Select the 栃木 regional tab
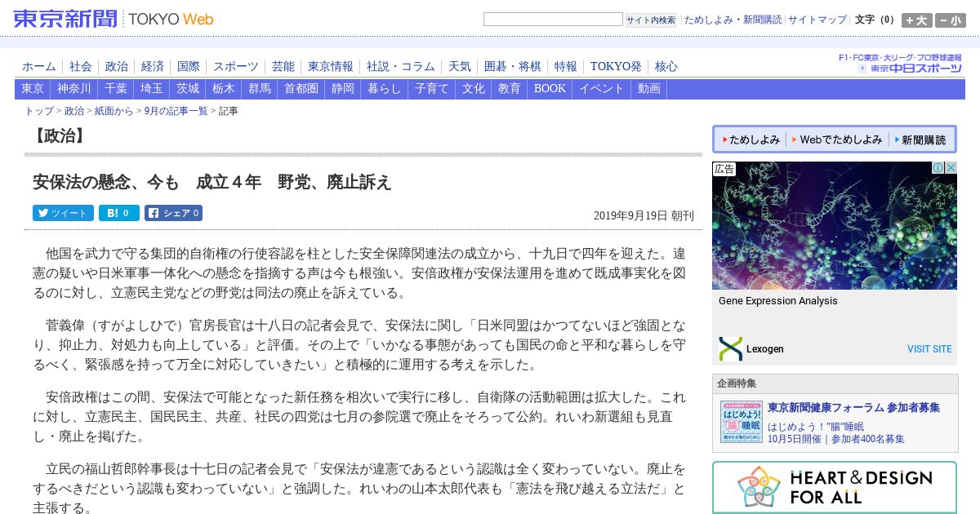Viewport: 980px width, 514px height. (224, 89)
